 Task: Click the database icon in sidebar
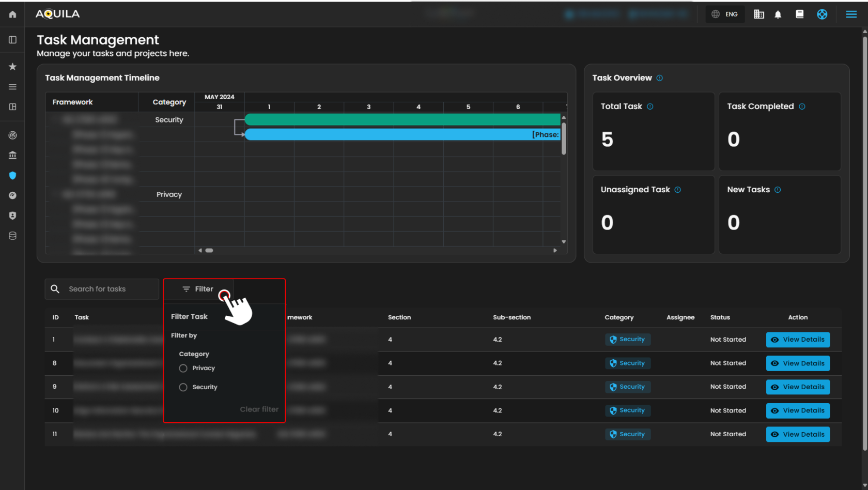click(x=12, y=236)
